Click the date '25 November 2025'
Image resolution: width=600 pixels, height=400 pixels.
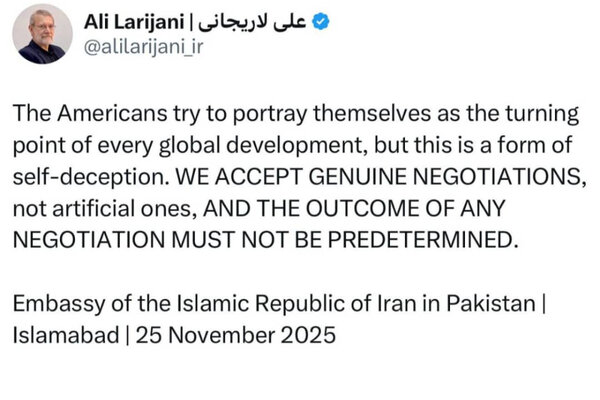pos(236,335)
